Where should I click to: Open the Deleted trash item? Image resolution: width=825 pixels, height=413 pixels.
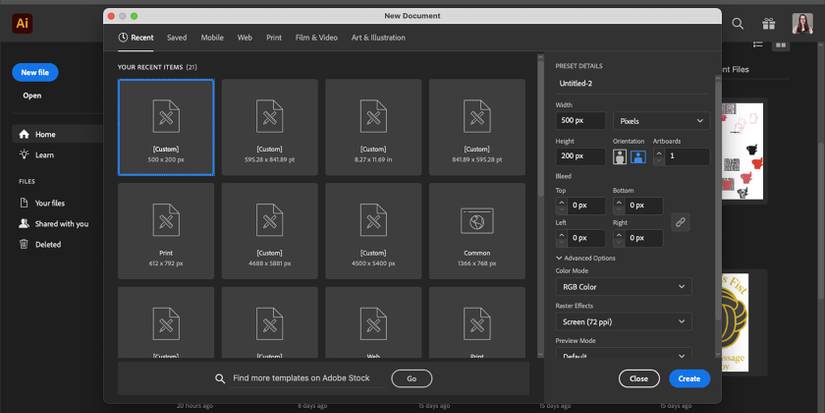pyautogui.click(x=41, y=244)
